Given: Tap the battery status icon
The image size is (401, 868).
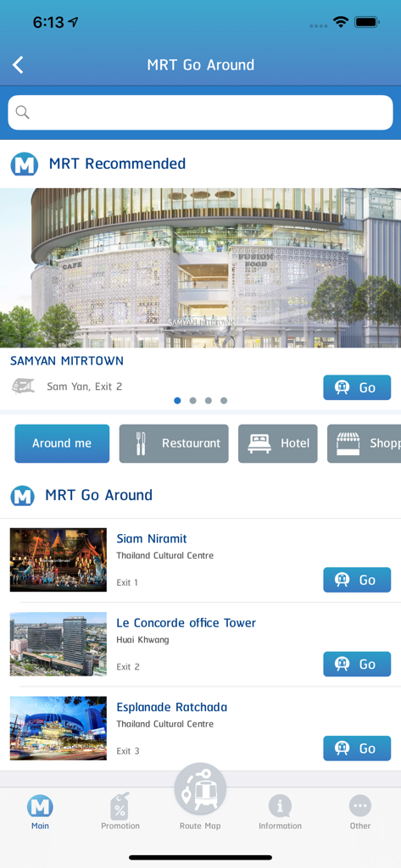Looking at the screenshot, I should 366,22.
